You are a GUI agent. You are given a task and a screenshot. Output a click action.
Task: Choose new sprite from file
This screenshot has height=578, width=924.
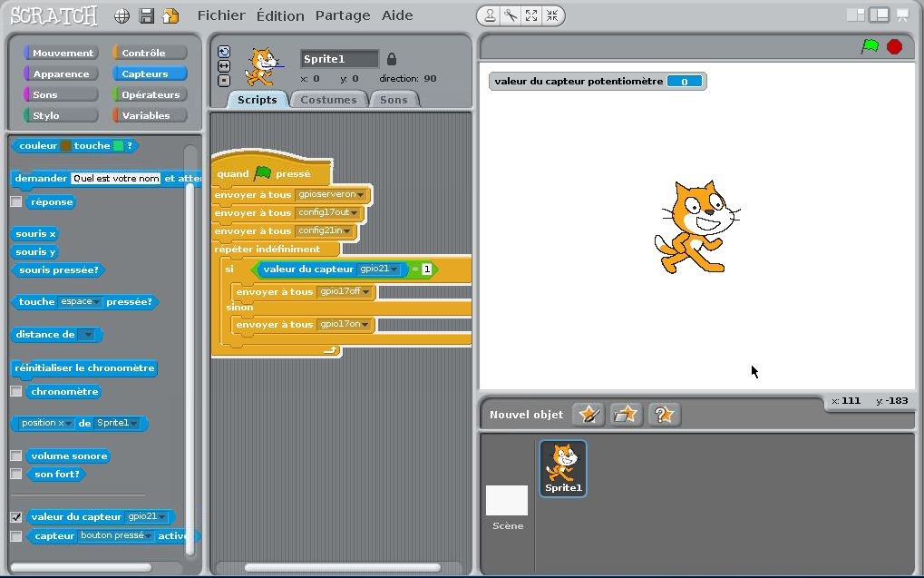point(626,415)
